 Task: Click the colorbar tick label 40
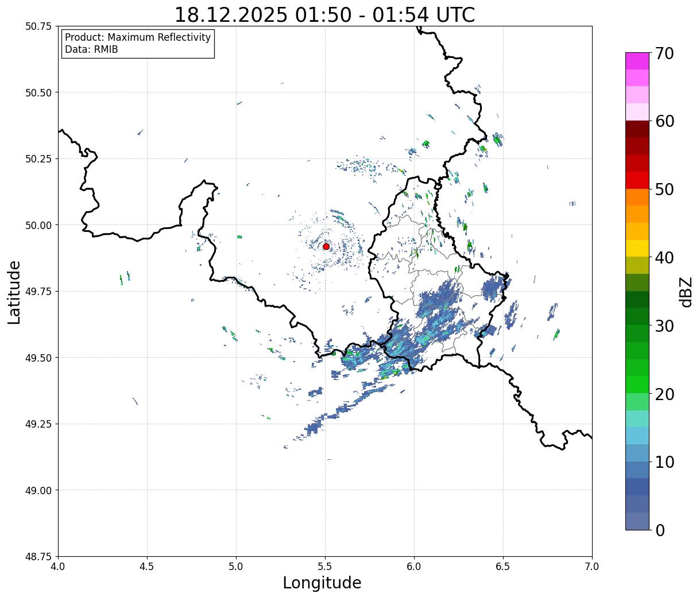pos(664,258)
